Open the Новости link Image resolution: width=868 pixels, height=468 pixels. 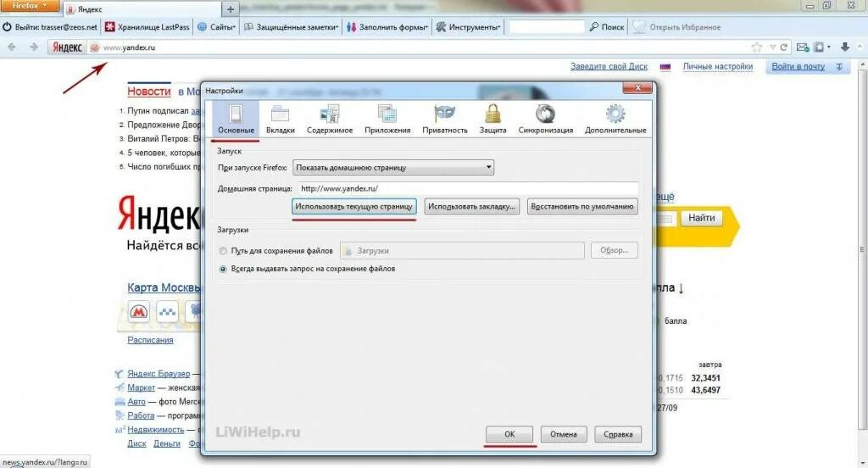(x=149, y=92)
